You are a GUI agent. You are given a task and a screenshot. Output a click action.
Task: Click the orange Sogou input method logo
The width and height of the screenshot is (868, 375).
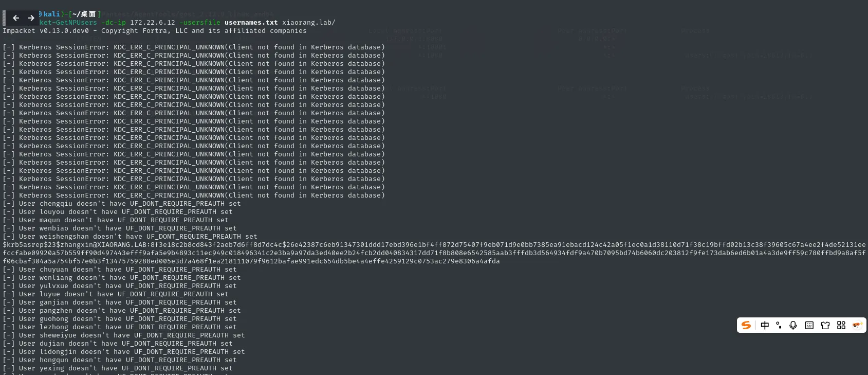click(x=746, y=325)
